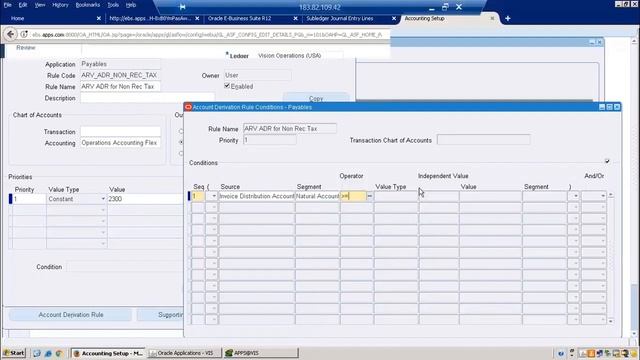Toggle the checkbox at the right of Conditions
The height and width of the screenshot is (360, 640).
point(607,162)
